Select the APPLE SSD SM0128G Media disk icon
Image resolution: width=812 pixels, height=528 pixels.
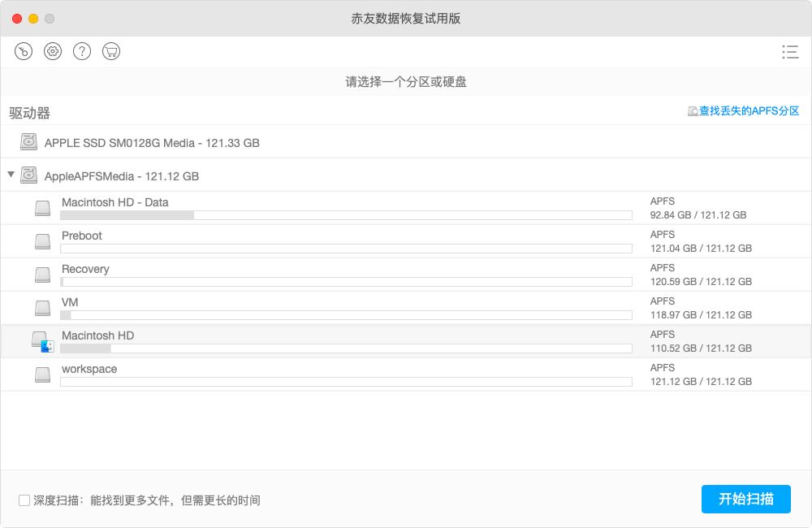(x=30, y=142)
